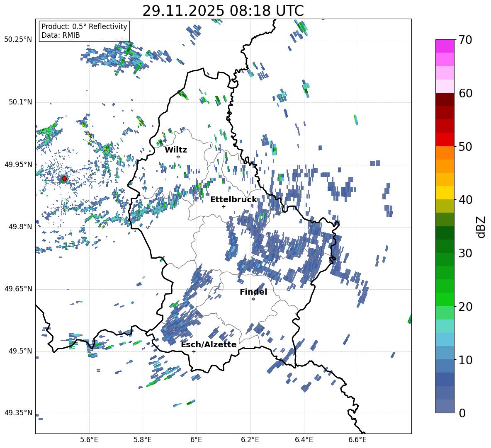Click the Ettelbruck cross marker

coord(224,206)
